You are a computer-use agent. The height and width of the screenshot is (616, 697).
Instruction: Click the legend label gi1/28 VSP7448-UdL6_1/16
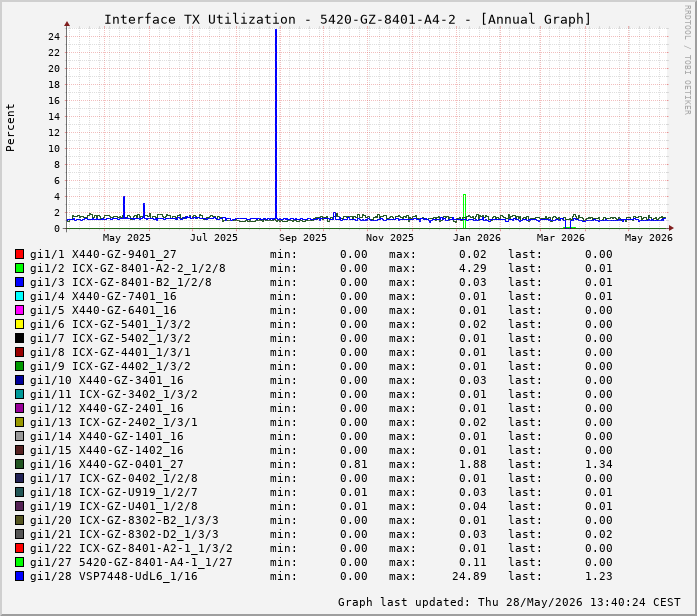[114, 576]
